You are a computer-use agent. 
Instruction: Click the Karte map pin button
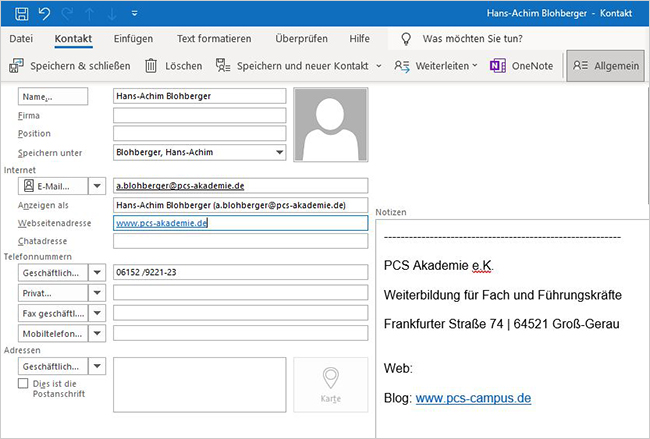(x=330, y=385)
